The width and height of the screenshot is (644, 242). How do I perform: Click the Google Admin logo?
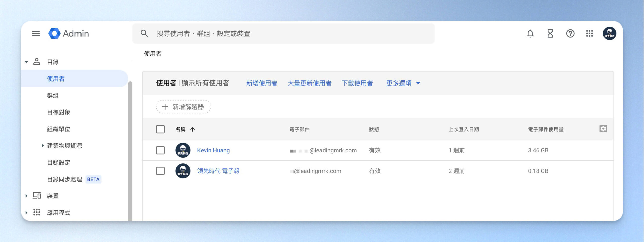coord(68,33)
